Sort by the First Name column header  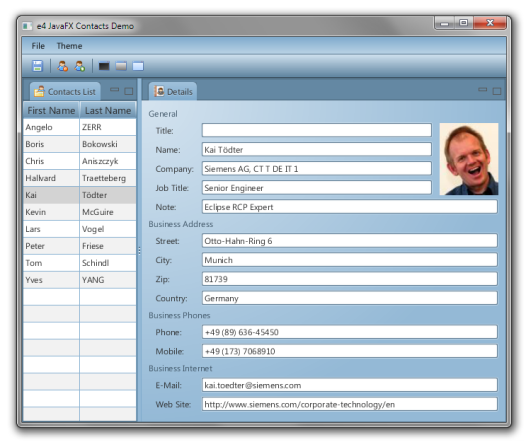pos(51,110)
